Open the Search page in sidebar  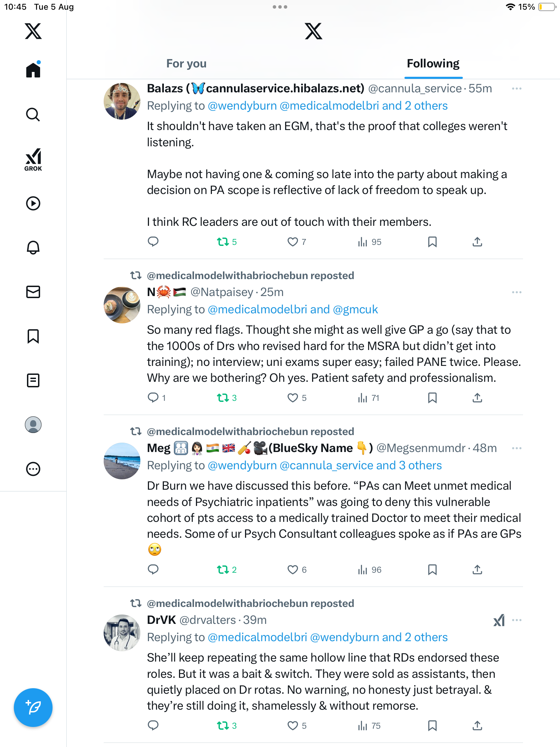(x=33, y=114)
